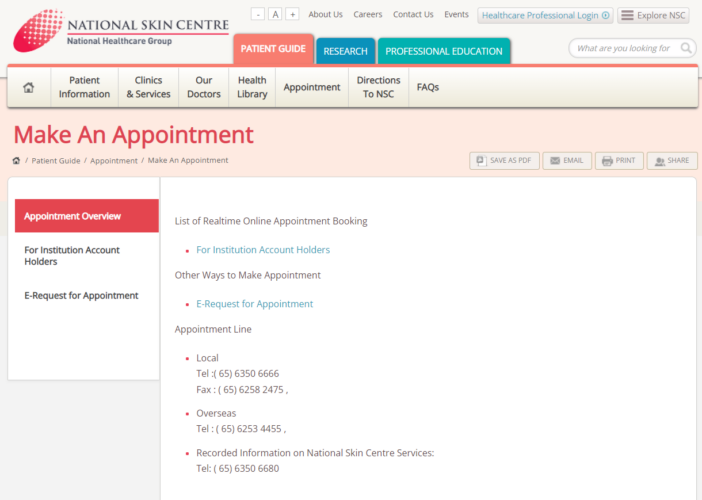The height and width of the screenshot is (500, 702).
Task: Open the For Institution Account Holders content link
Action: 263,250
